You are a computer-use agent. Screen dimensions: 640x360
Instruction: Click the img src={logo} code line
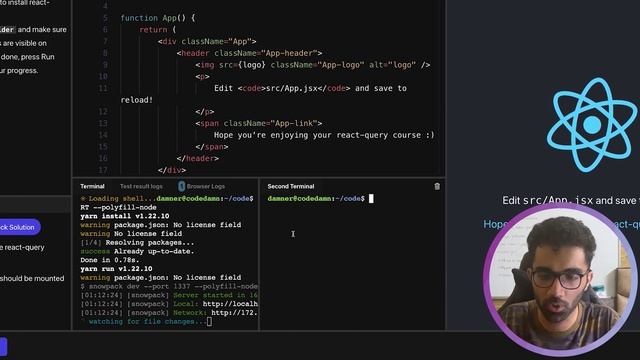pyautogui.click(x=313, y=65)
